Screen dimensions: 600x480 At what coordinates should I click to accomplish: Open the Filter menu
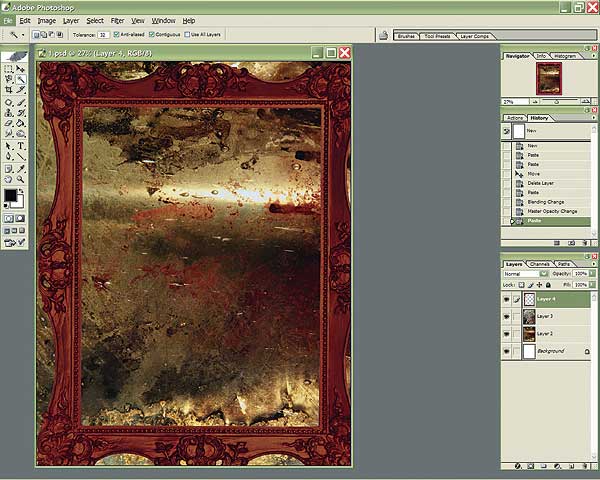[118, 20]
